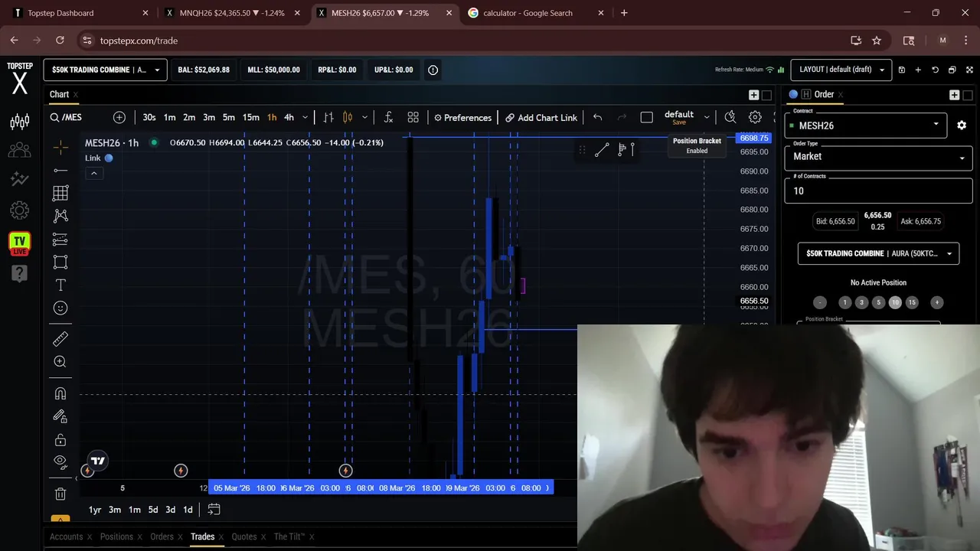Open TV Live from sidebar
Image resolution: width=980 pixels, height=551 pixels.
click(20, 243)
